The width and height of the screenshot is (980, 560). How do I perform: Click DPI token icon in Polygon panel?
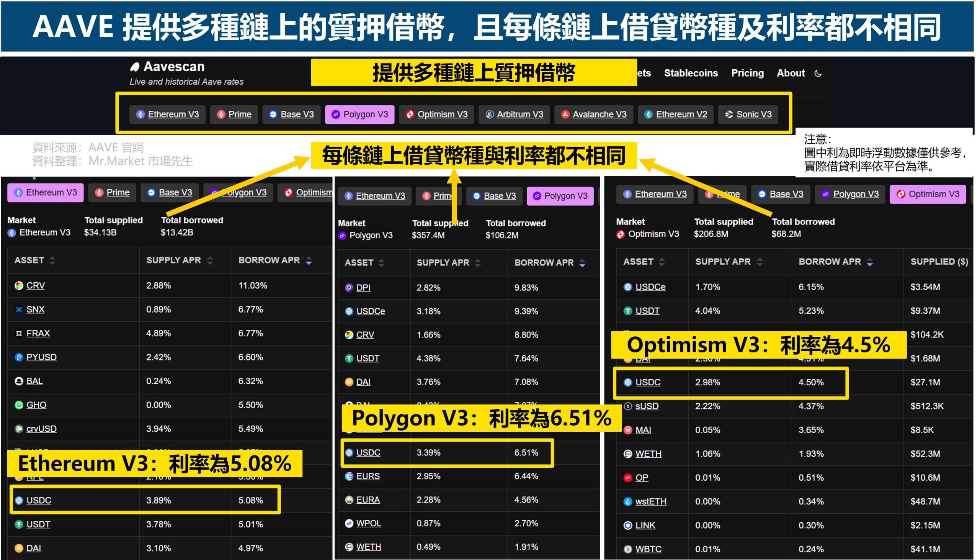pyautogui.click(x=349, y=287)
